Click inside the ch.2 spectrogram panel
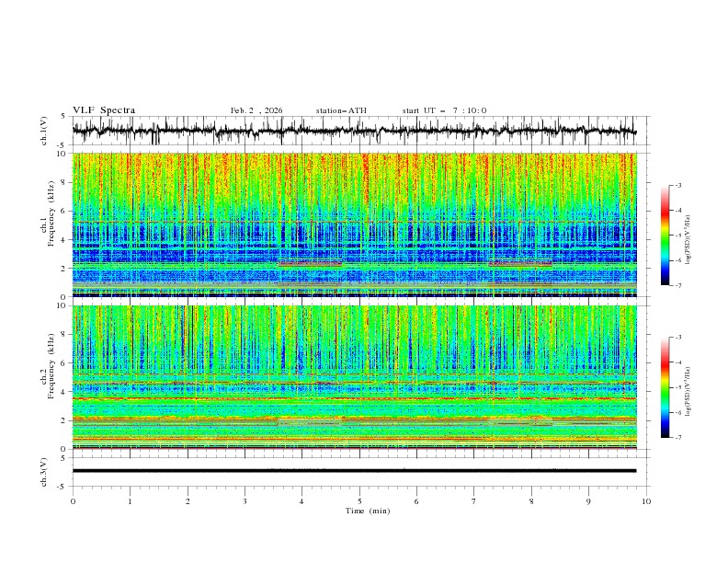The height and width of the screenshot is (563, 728). [354, 377]
